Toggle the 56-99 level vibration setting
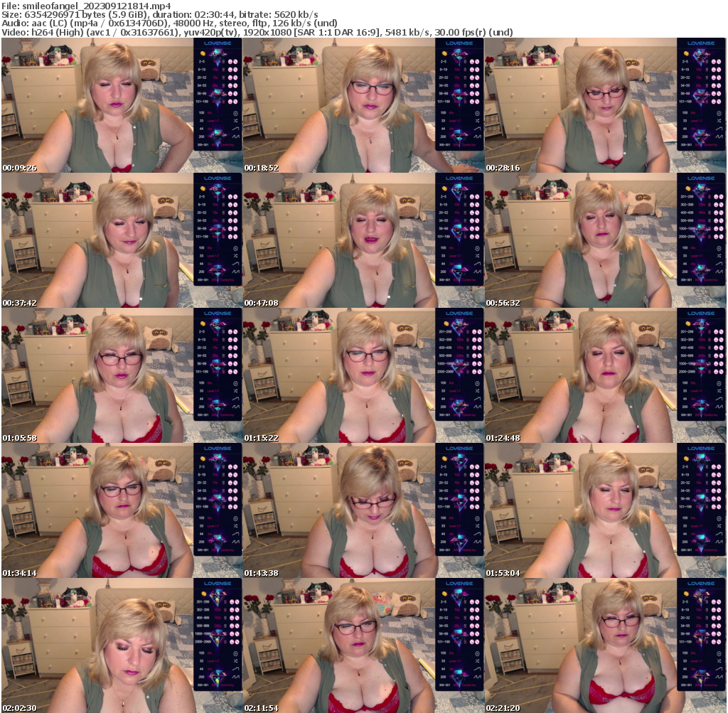This screenshot has height=713, width=728. pyautogui.click(x=230, y=93)
